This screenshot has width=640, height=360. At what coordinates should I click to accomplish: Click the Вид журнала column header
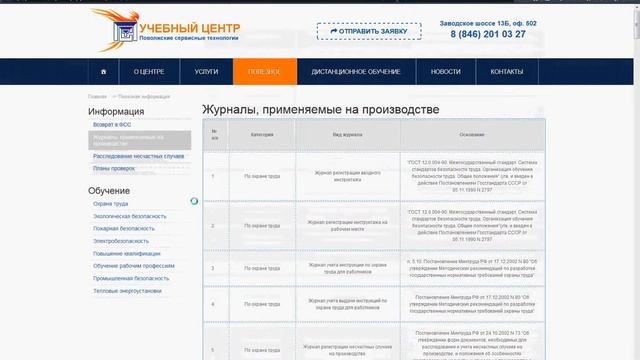click(x=347, y=135)
